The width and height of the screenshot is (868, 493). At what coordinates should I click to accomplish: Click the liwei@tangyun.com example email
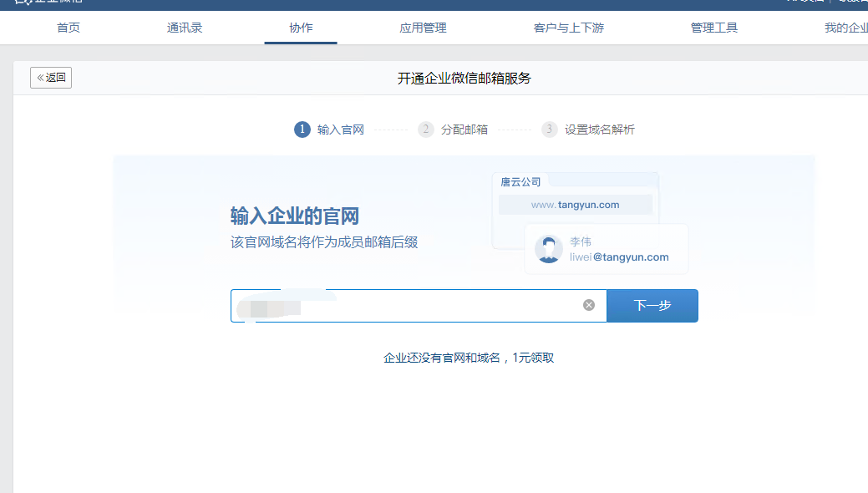pos(619,257)
